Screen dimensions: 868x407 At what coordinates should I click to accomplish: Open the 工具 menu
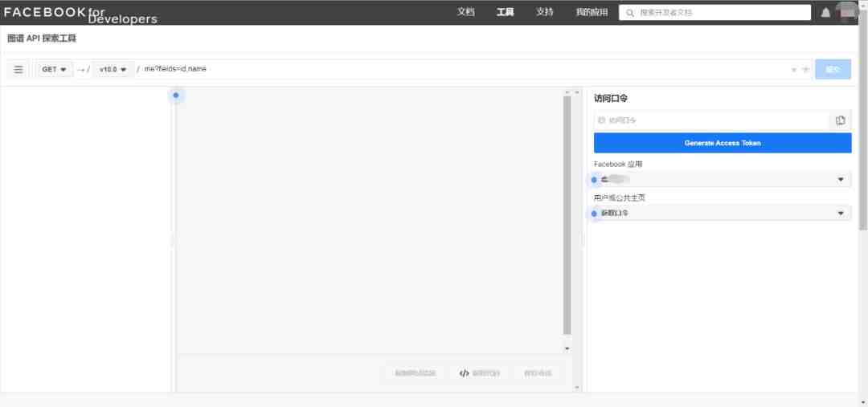[505, 12]
